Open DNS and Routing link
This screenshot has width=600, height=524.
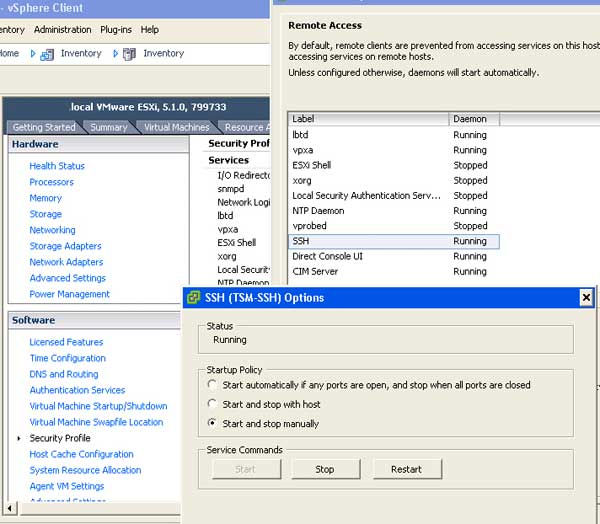[x=64, y=374]
